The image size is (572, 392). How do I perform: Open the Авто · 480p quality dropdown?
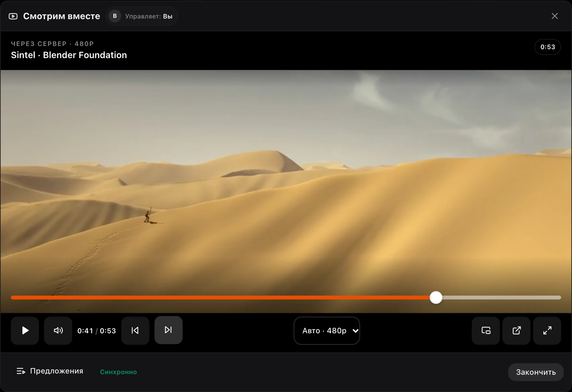pyautogui.click(x=327, y=331)
